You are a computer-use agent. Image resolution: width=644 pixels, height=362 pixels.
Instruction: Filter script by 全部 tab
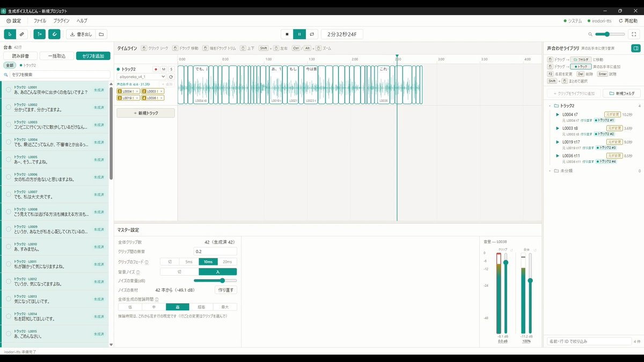[x=10, y=65]
